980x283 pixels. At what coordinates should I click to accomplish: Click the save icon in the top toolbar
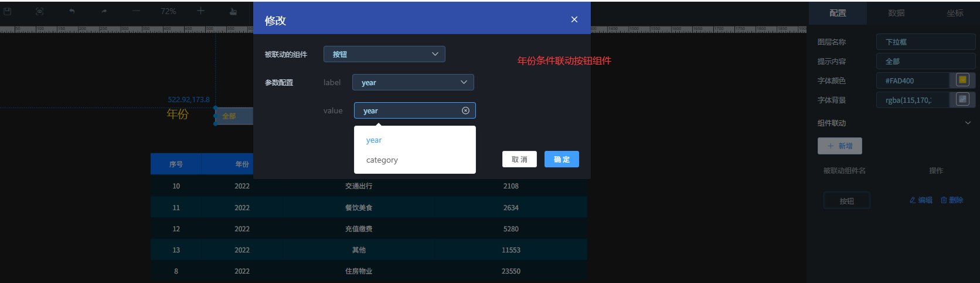pyautogui.click(x=8, y=11)
